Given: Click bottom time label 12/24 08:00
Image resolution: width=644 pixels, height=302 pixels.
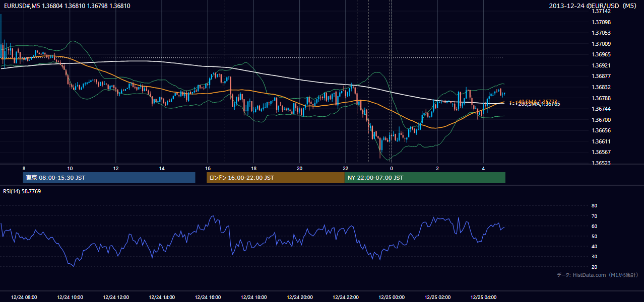Looking at the screenshot, I should point(24,297).
